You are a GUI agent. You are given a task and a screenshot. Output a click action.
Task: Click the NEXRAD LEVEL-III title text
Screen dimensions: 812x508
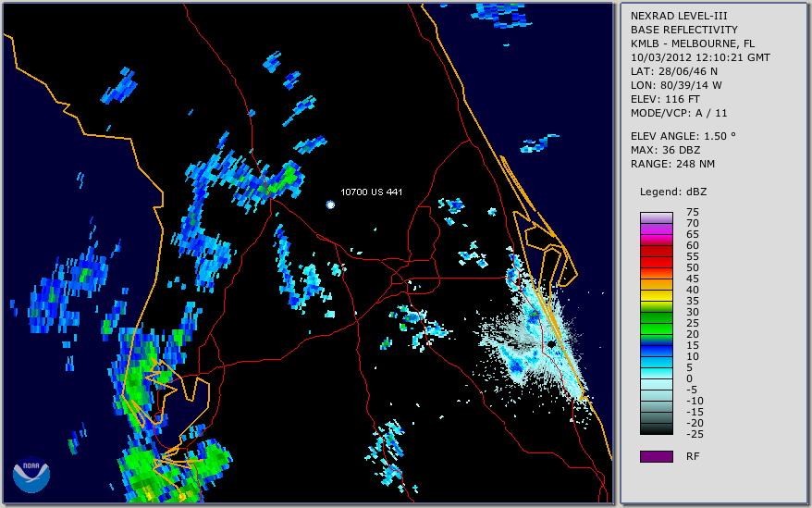click(x=679, y=16)
